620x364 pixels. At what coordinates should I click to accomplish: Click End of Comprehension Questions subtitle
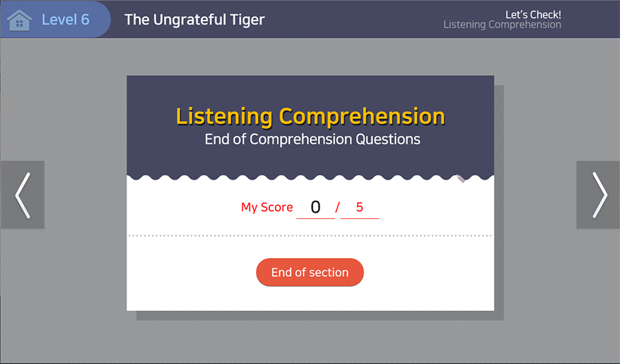pos(312,139)
